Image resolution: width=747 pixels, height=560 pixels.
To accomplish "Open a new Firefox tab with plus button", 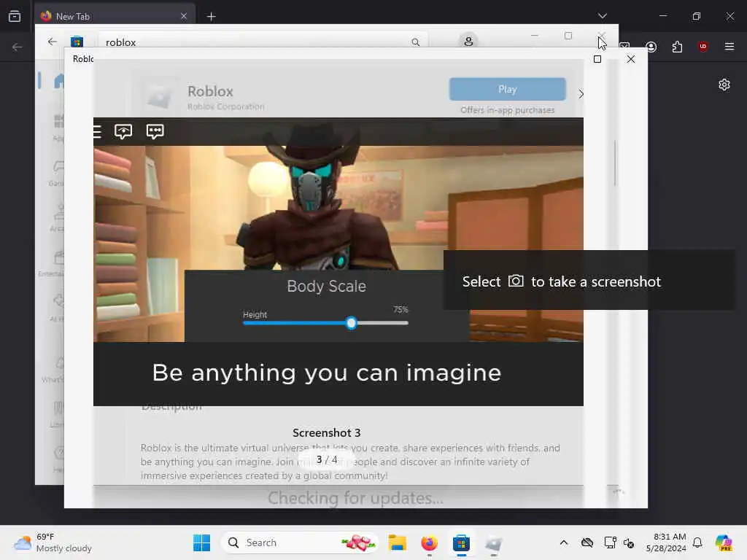I will (211, 17).
